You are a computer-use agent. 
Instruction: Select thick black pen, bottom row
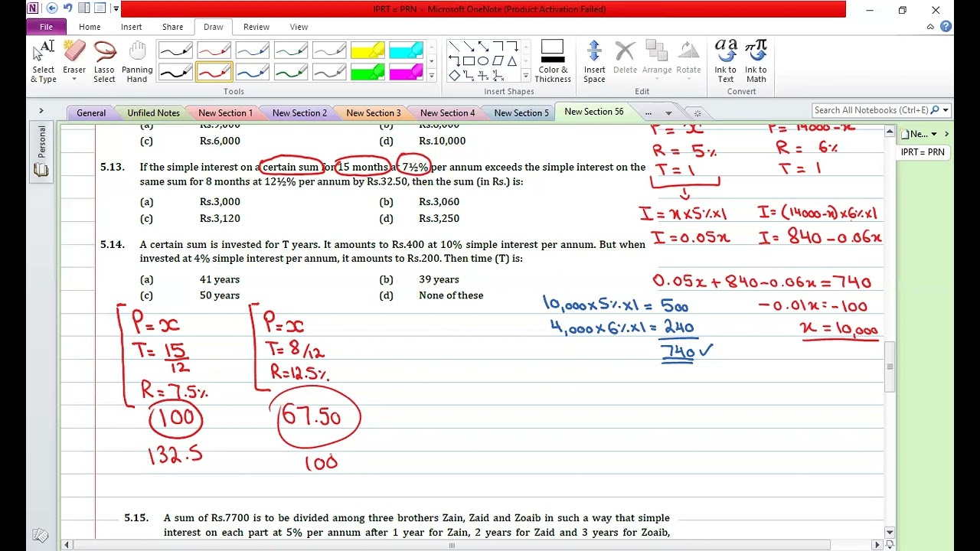(175, 72)
